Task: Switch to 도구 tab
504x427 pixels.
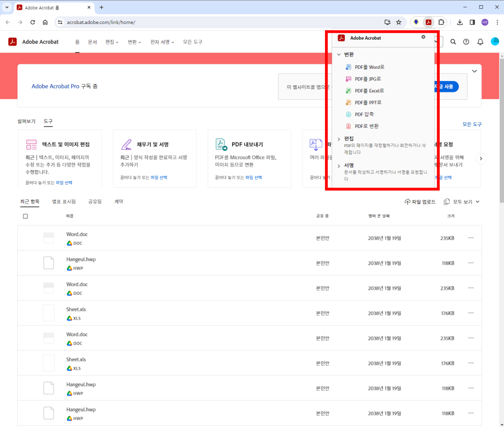Action: click(x=48, y=121)
